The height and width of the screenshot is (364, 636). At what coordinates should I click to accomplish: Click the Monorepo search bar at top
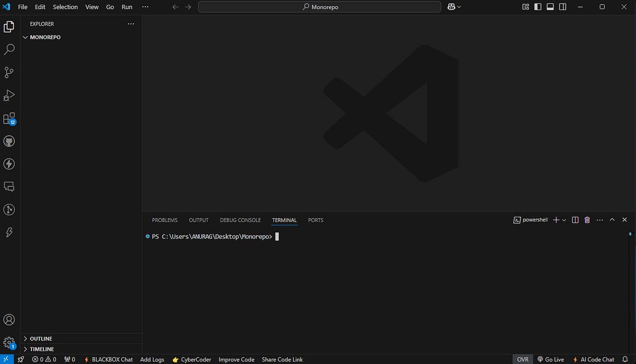point(319,7)
